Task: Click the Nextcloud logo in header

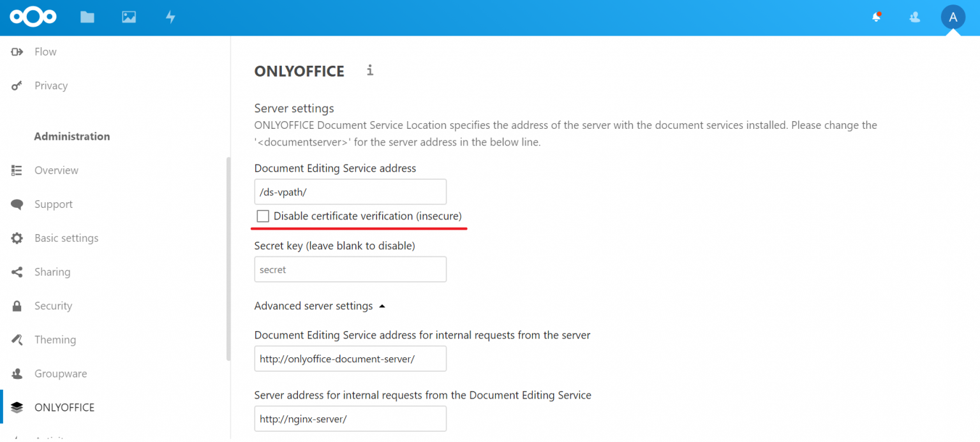Action: pos(33,17)
